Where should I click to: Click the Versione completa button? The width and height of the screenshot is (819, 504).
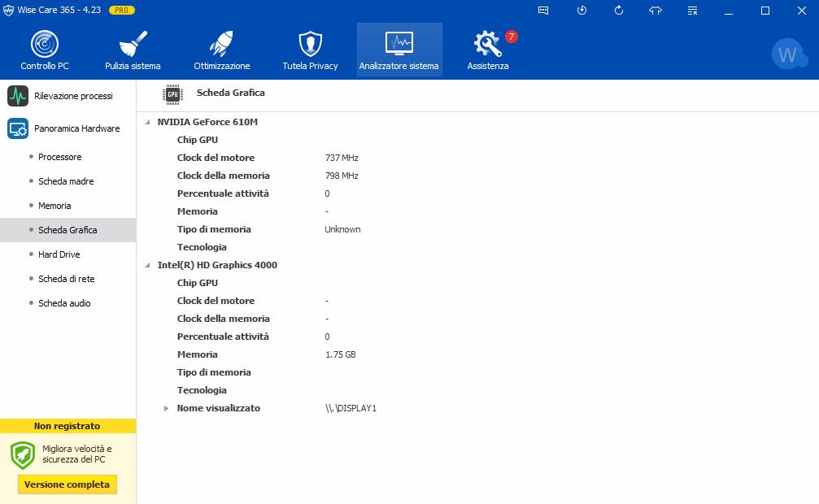tap(67, 484)
